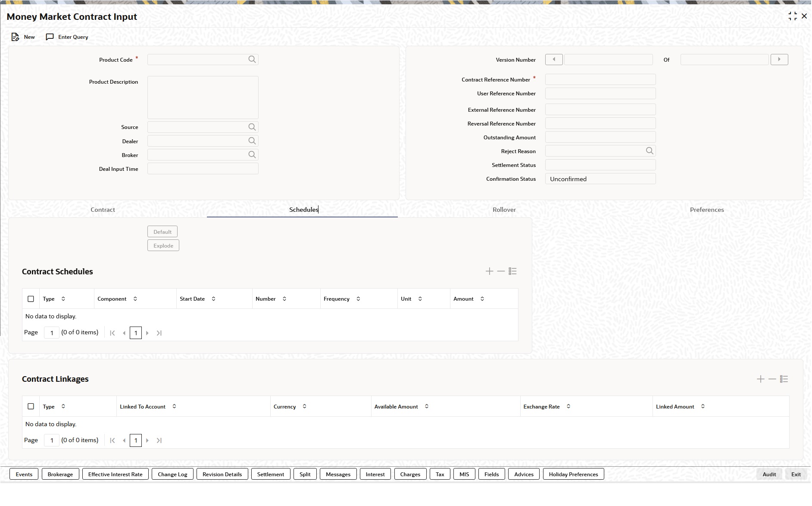Sort Contract Linkages by Currency column
The image size is (812, 506).
click(x=305, y=406)
